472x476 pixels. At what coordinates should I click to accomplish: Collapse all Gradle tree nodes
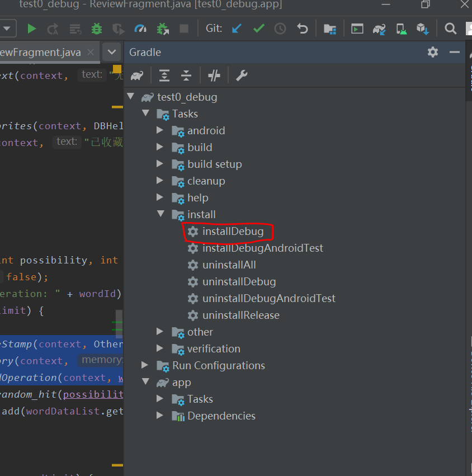pos(186,76)
